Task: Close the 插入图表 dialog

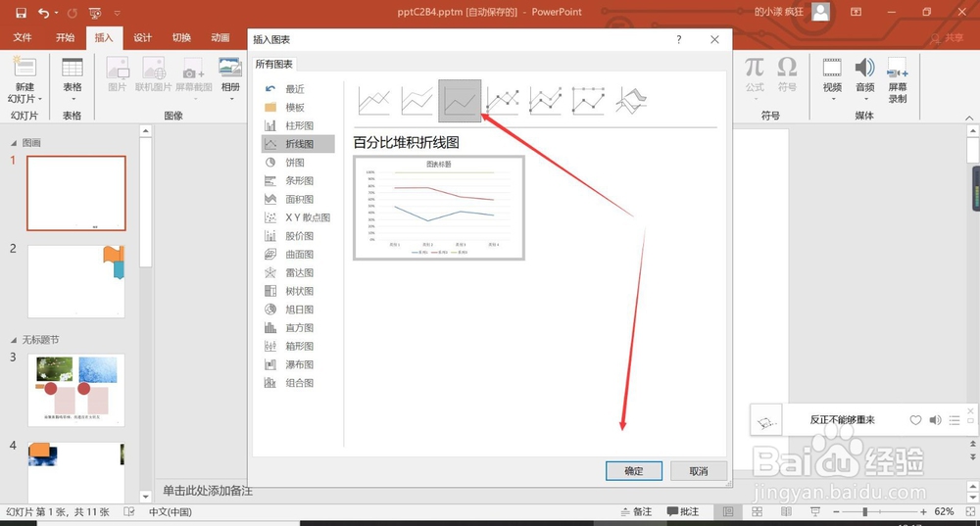Action: (x=714, y=39)
